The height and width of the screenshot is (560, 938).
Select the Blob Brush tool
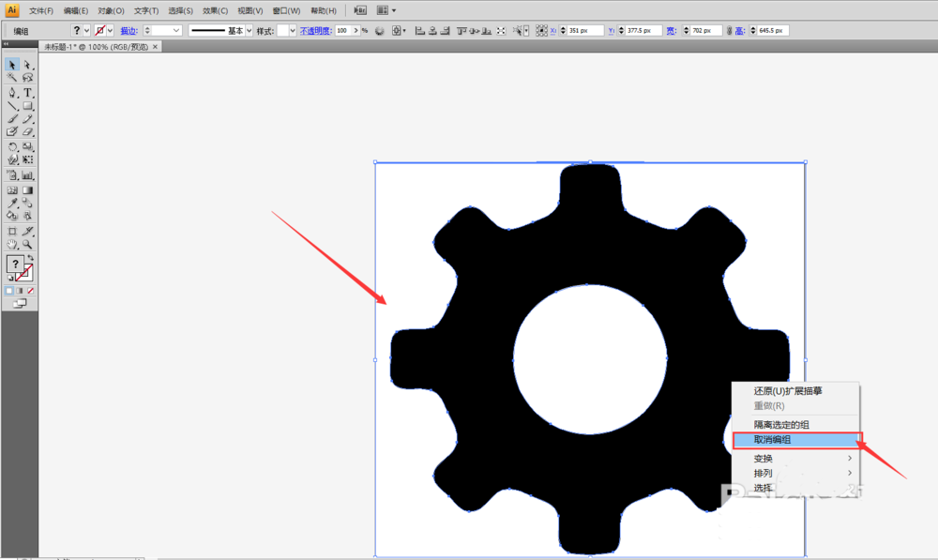coord(12,131)
